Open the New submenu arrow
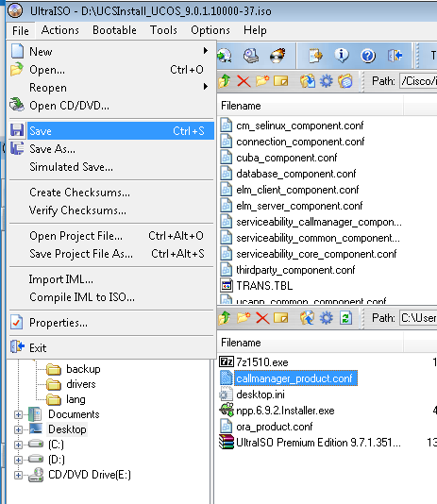This screenshot has height=504, width=437. (206, 51)
